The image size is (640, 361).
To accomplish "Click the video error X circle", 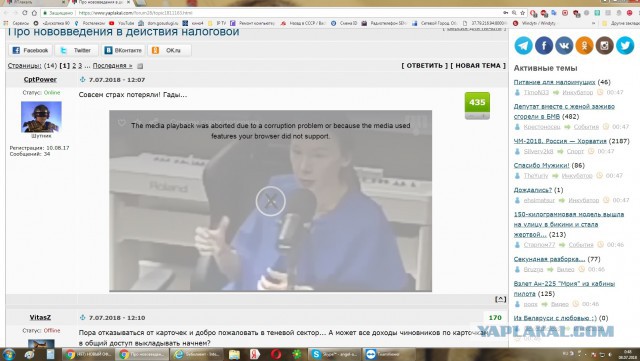I will (x=270, y=201).
